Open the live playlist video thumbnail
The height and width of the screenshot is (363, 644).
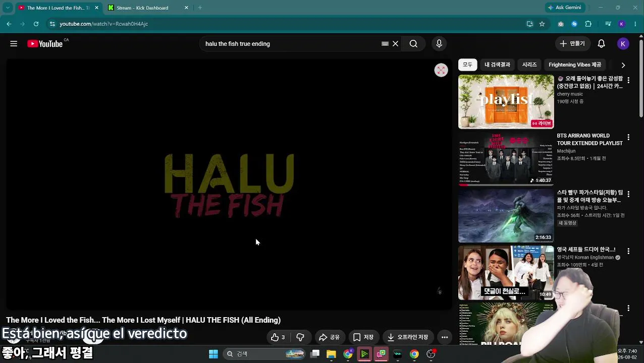506,102
